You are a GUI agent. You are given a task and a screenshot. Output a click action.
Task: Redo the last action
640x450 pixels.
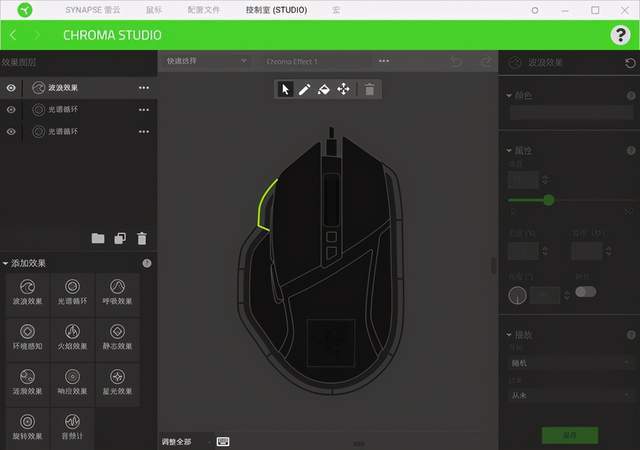pyautogui.click(x=486, y=62)
